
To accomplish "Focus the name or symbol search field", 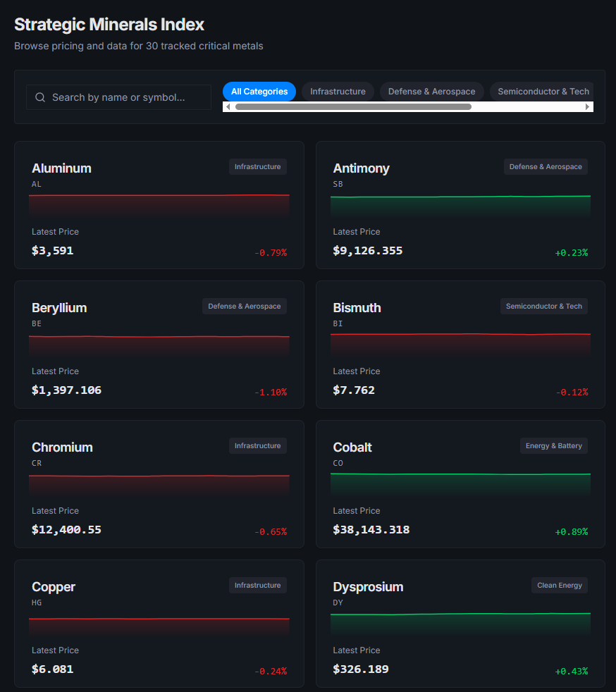I will coord(127,97).
